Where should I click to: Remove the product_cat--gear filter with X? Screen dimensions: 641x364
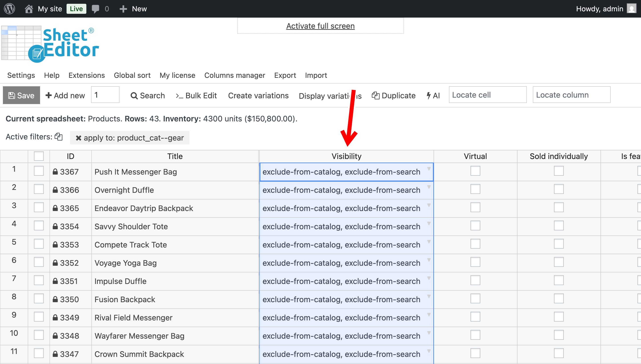click(x=78, y=138)
